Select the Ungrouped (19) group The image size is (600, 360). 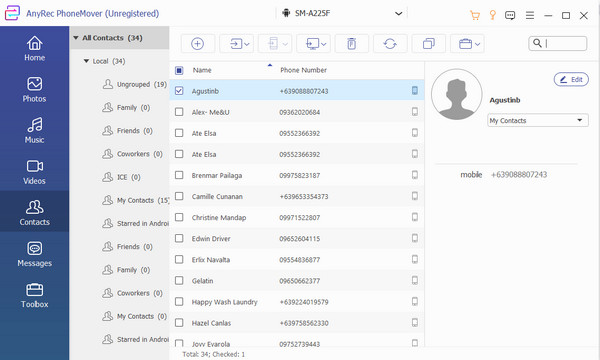click(x=135, y=84)
